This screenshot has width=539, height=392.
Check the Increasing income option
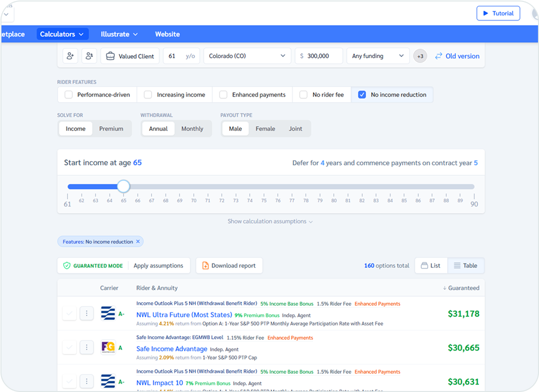click(x=148, y=95)
